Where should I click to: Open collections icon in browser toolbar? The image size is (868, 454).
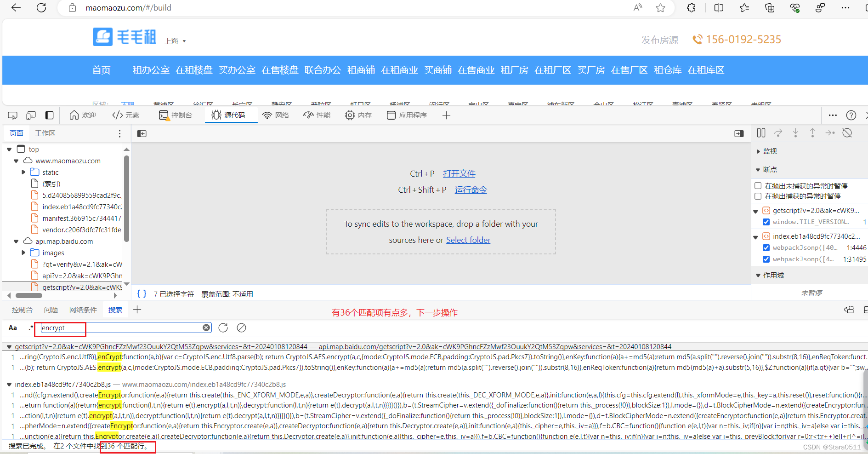(770, 7)
